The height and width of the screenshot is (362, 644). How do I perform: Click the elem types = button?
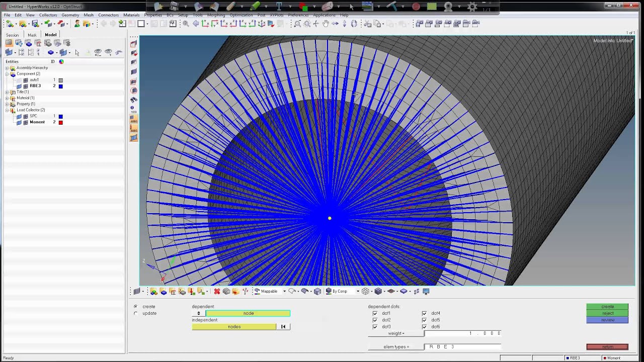click(396, 347)
